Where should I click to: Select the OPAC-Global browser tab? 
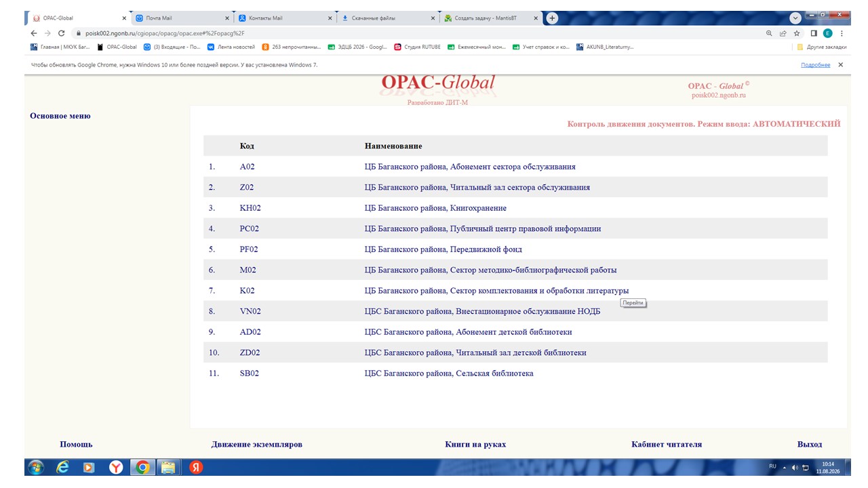(78, 18)
